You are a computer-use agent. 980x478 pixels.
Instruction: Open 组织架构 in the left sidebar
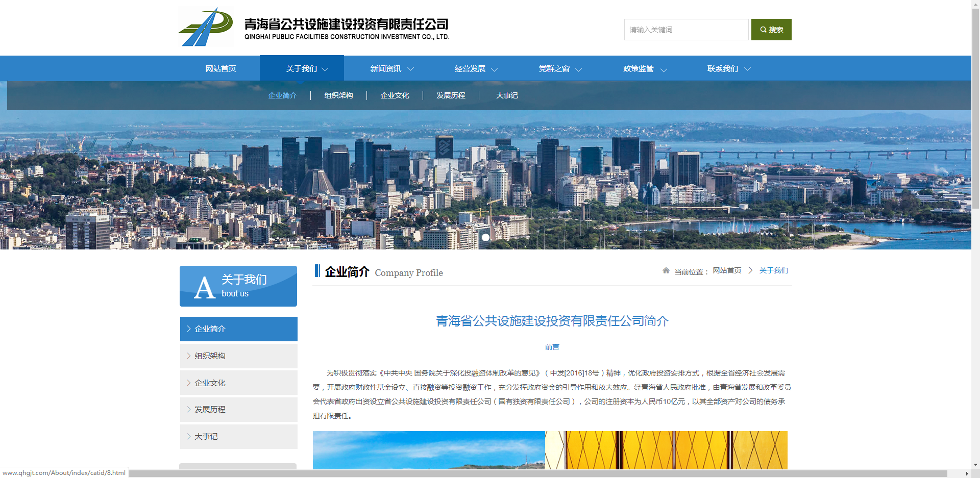pyautogui.click(x=239, y=356)
